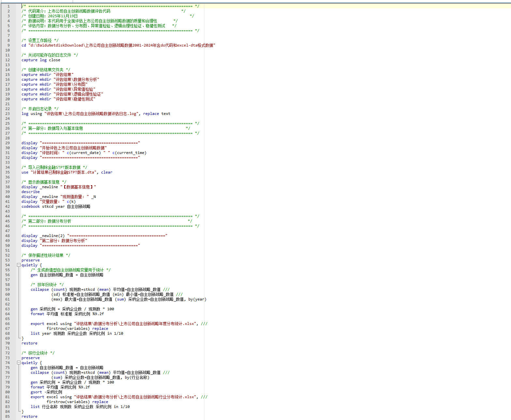
Task: Click the cd BaiduNetdiskDownload path line
Action: coord(119,45)
